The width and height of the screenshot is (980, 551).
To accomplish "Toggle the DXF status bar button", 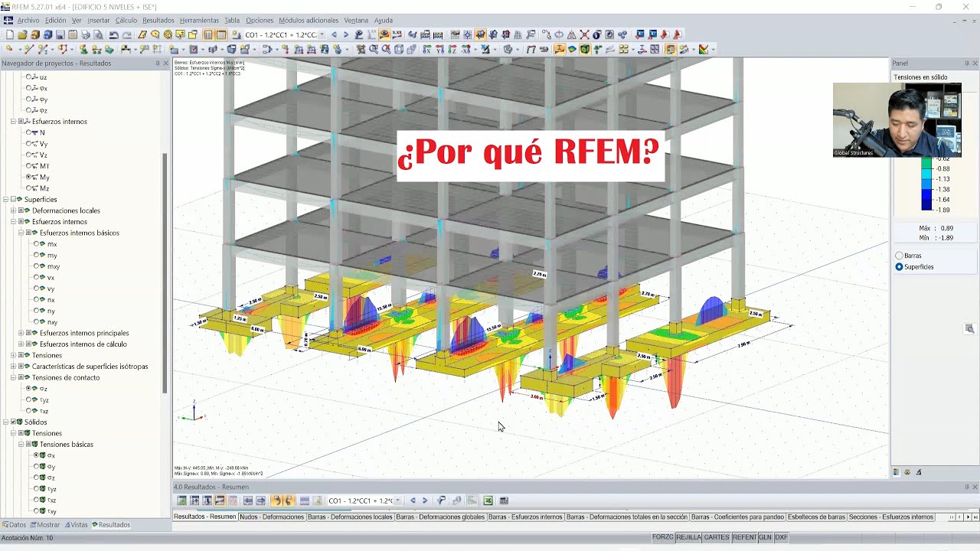I will coord(781,537).
